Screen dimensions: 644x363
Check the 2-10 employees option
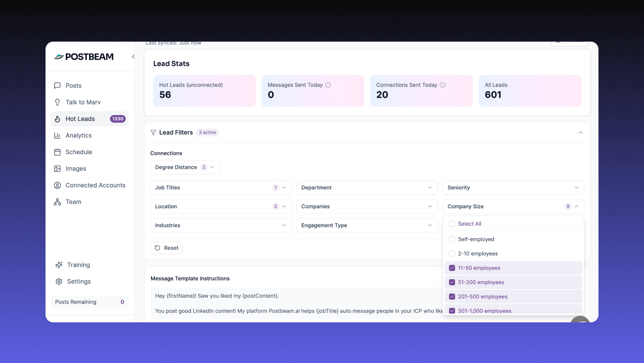[x=452, y=254]
